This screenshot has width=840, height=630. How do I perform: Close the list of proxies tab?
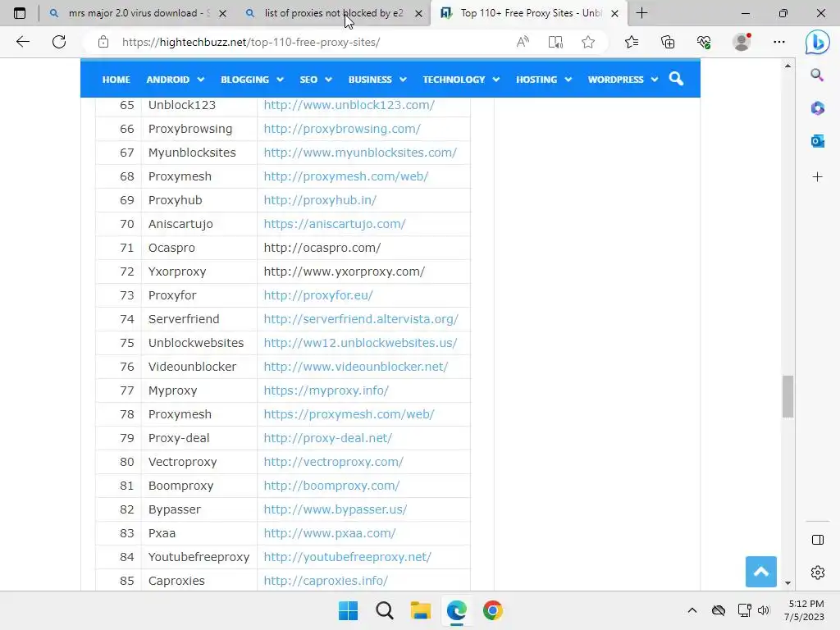tap(419, 13)
